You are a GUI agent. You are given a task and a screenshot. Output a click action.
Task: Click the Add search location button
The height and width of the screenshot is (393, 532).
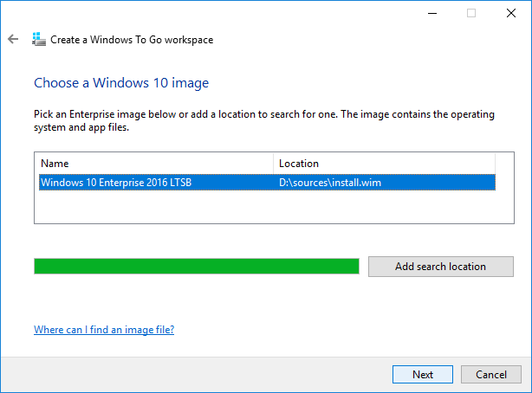[441, 267]
